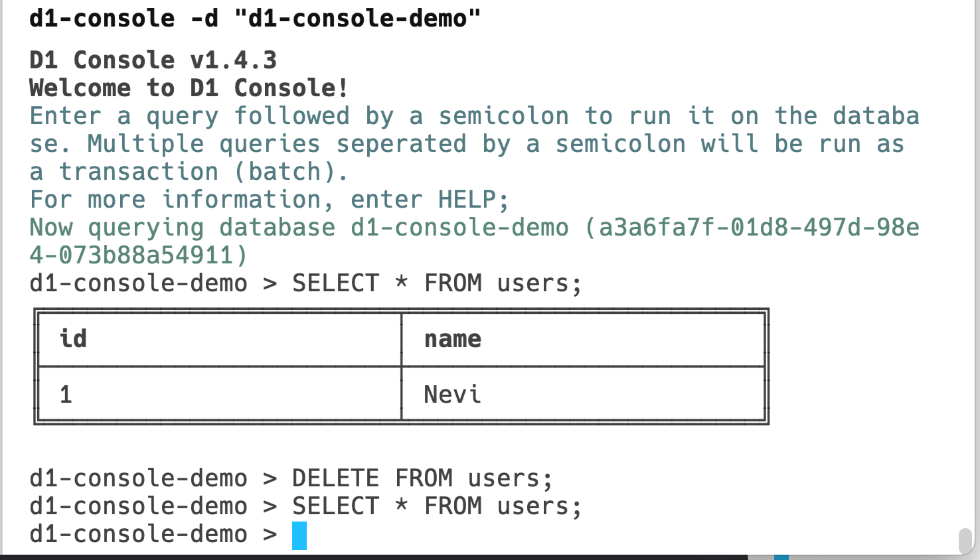Click the first 'SELECT * FROM users;' command
This screenshot has height=560, width=980.
pos(436,283)
